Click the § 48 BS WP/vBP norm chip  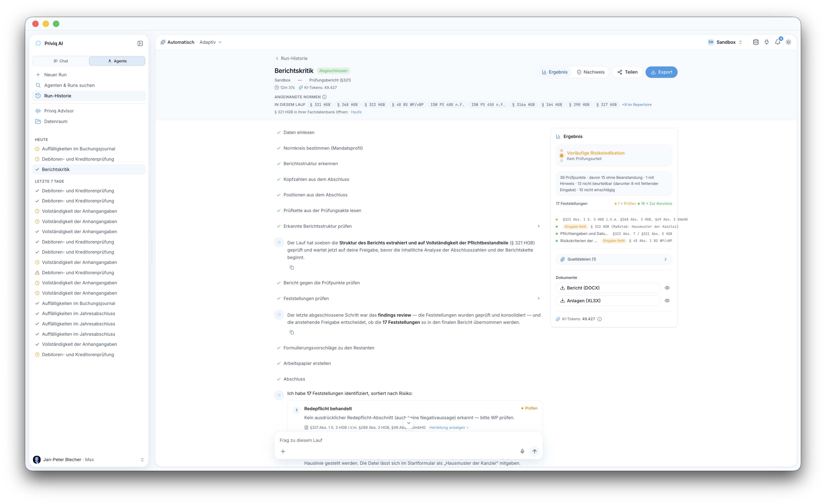click(408, 105)
